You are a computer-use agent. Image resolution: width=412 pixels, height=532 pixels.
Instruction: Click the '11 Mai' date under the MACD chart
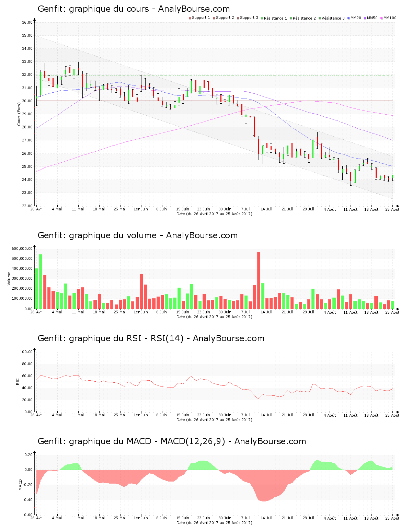78,518
